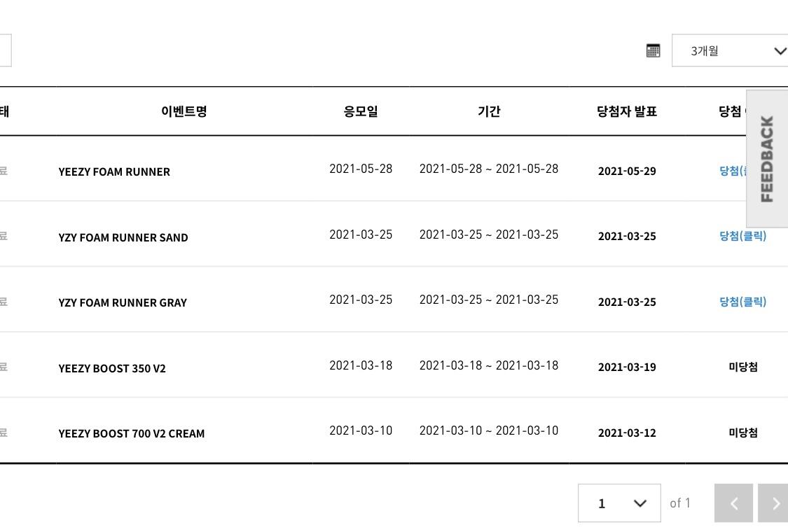788x532 pixels.
Task: Select the YEEZY BOOST 700 V2 CREAM event
Action: point(132,433)
